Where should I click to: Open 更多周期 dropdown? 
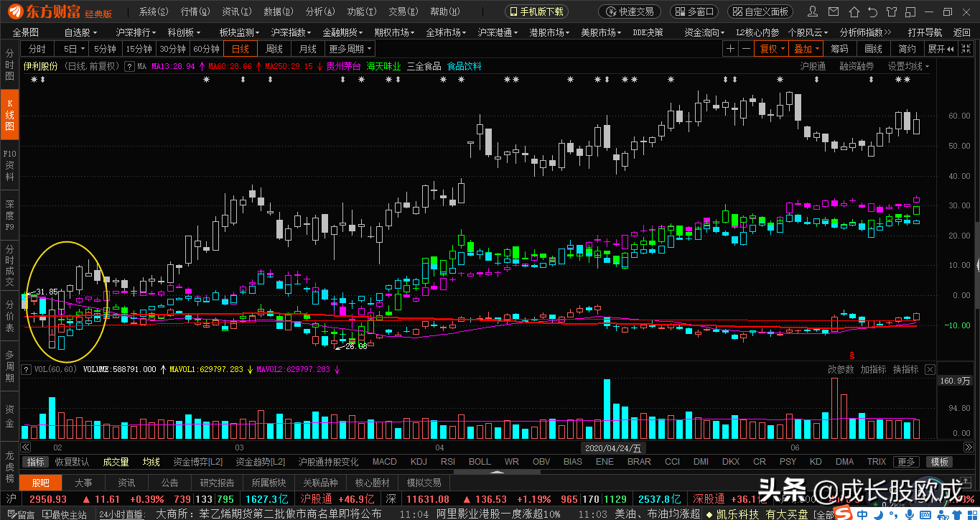350,49
